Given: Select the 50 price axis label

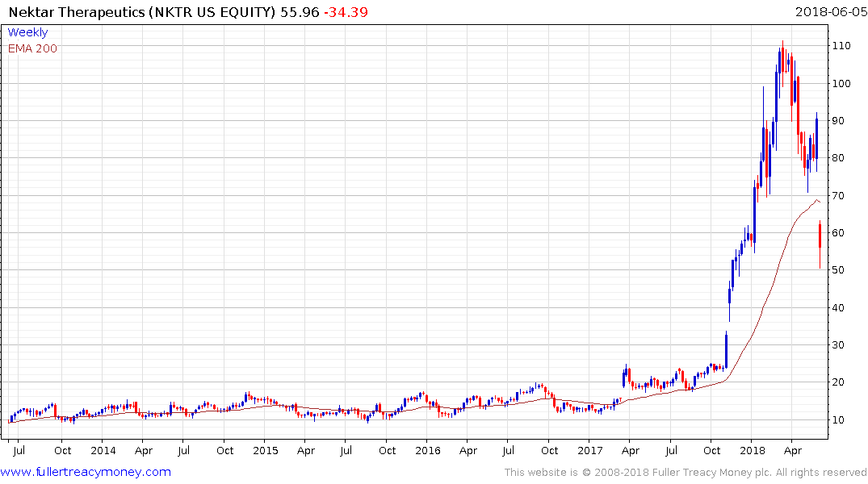Looking at the screenshot, I should [838, 270].
